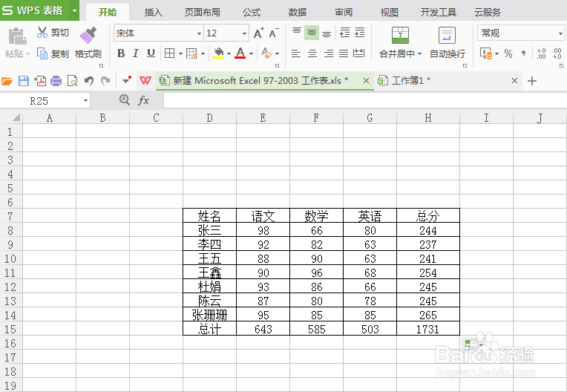
Task: Align text right
Action: tap(328, 54)
